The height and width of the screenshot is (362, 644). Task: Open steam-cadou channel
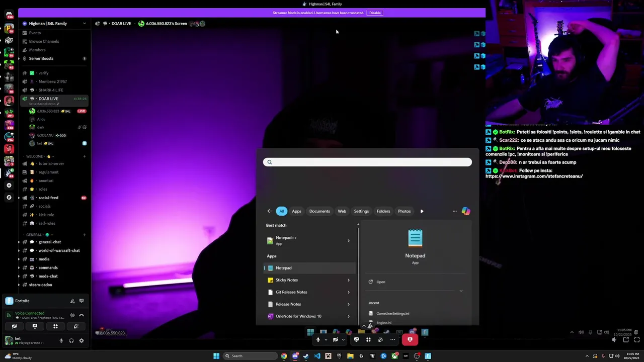40,285
